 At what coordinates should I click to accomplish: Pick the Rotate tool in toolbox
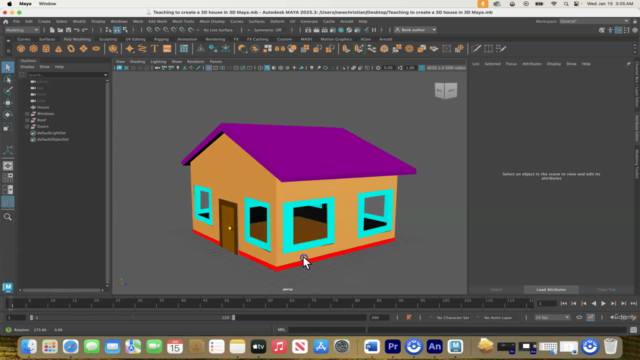click(x=8, y=115)
